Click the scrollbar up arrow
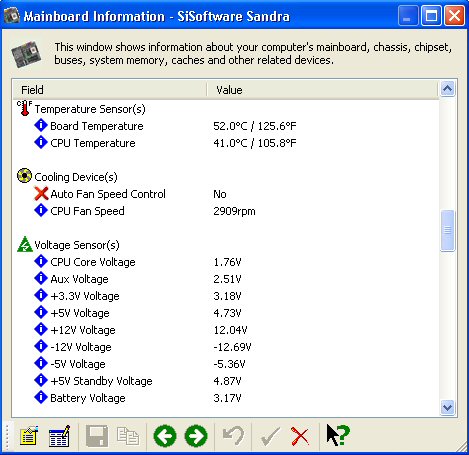The height and width of the screenshot is (455, 469). click(x=447, y=89)
